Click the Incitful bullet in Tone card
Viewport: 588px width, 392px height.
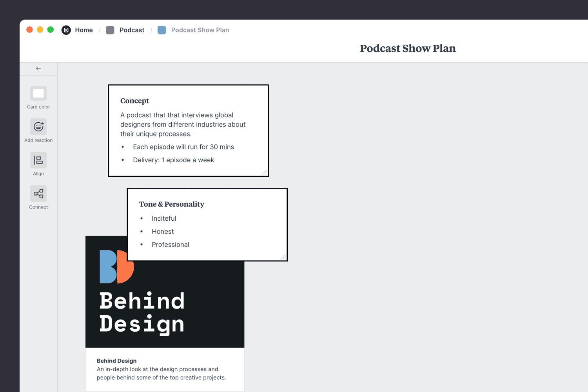pos(164,218)
